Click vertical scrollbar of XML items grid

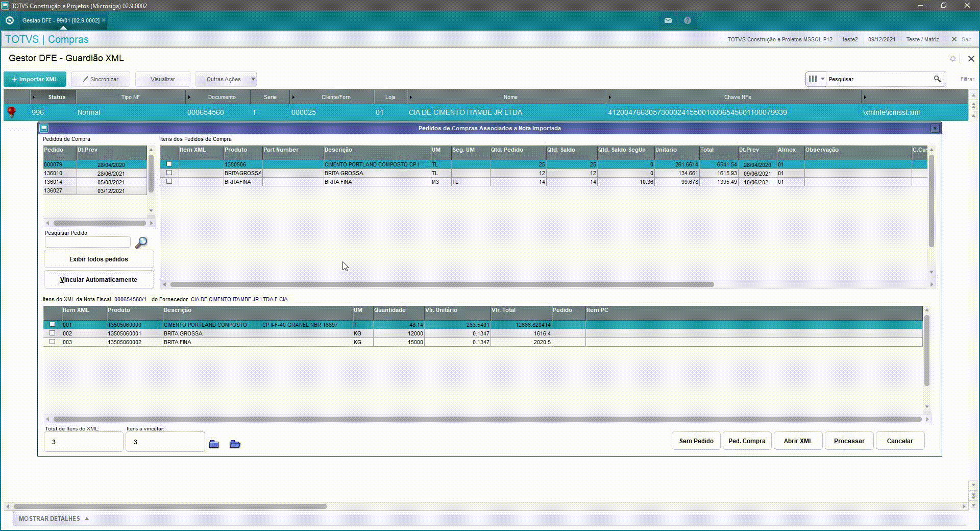click(x=927, y=350)
